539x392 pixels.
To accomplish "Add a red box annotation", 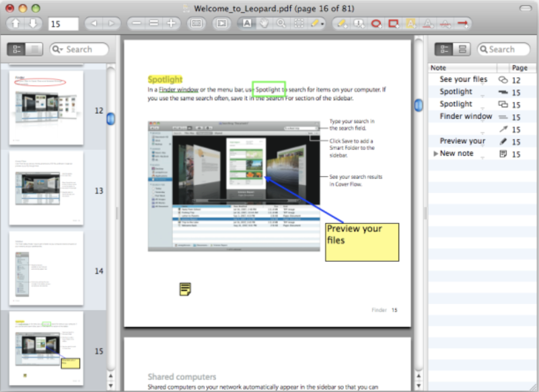I will point(393,23).
